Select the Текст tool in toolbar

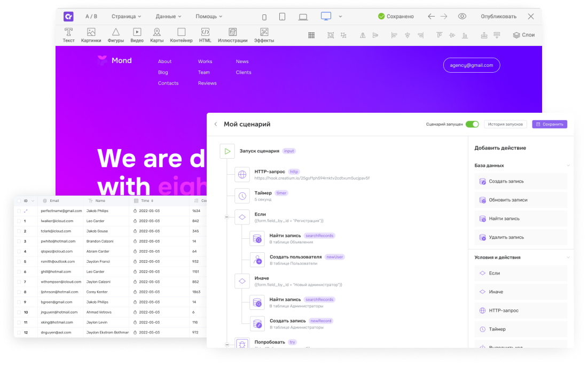(x=68, y=35)
